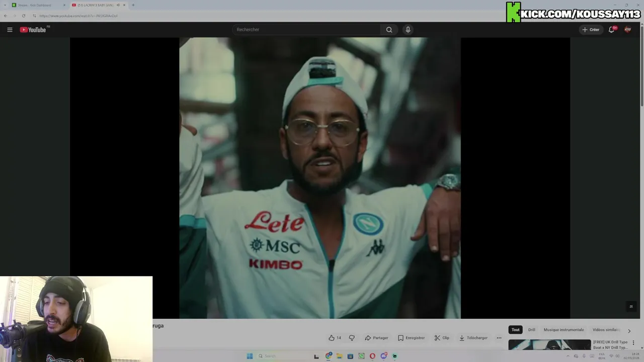The height and width of the screenshot is (362, 644).
Task: Close the Kick Dashboard tab
Action: click(x=64, y=5)
